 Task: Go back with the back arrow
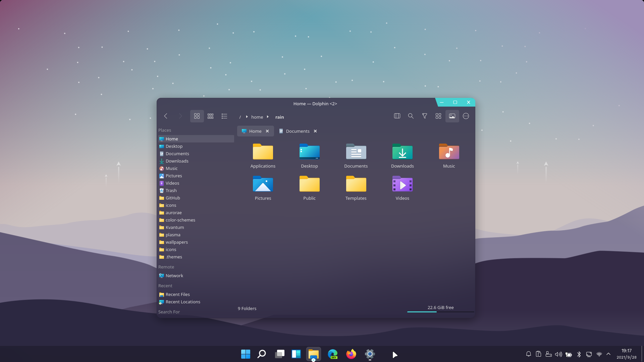166,116
